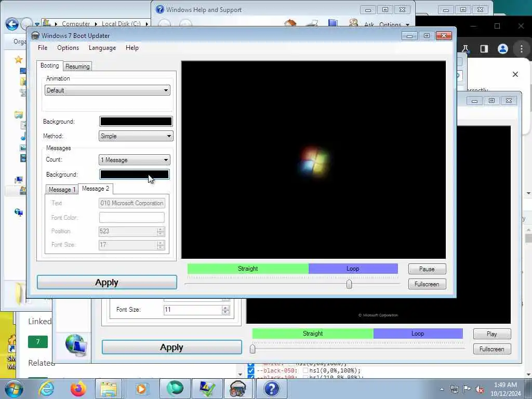
Task: Click the Windows Help and Support question icon
Action: click(160, 9)
